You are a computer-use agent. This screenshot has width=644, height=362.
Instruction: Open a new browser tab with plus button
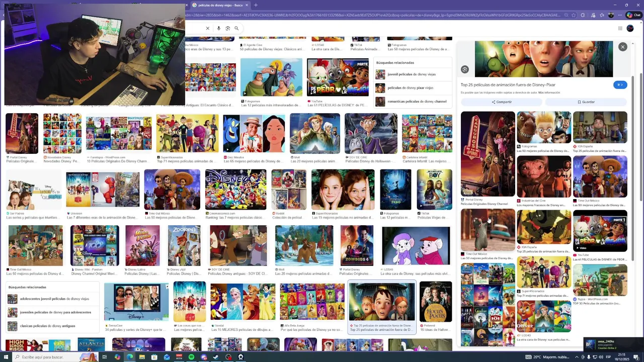click(256, 5)
